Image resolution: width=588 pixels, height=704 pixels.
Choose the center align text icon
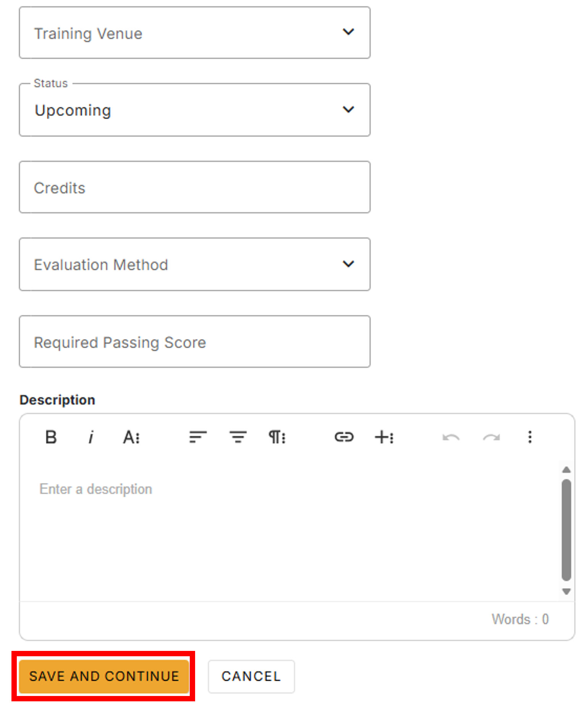(238, 437)
